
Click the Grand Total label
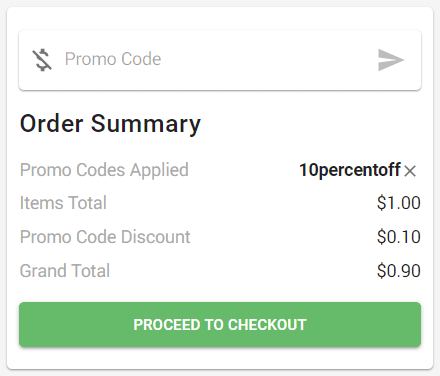click(x=65, y=271)
